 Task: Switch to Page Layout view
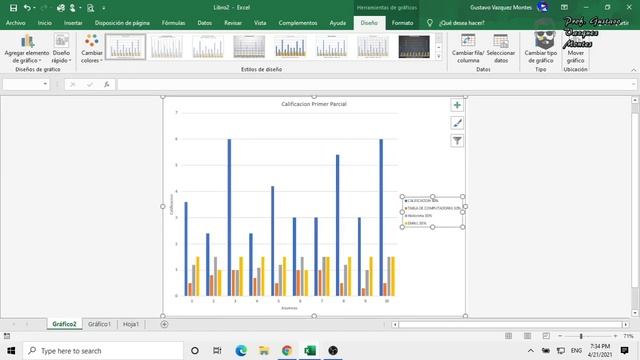click(527, 336)
